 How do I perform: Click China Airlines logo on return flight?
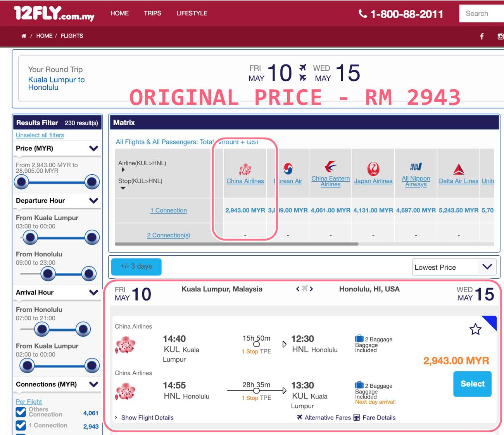pyautogui.click(x=125, y=392)
